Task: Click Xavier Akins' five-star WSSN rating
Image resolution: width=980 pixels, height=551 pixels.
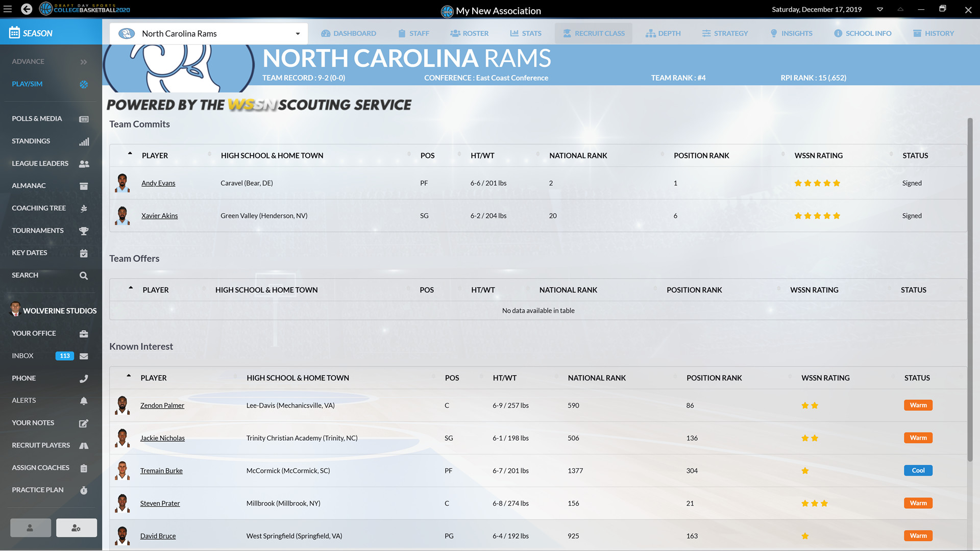Action: point(817,215)
